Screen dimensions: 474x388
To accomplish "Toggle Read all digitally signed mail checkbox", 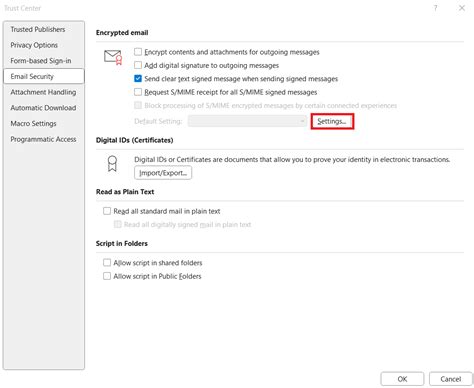I will (x=118, y=224).
